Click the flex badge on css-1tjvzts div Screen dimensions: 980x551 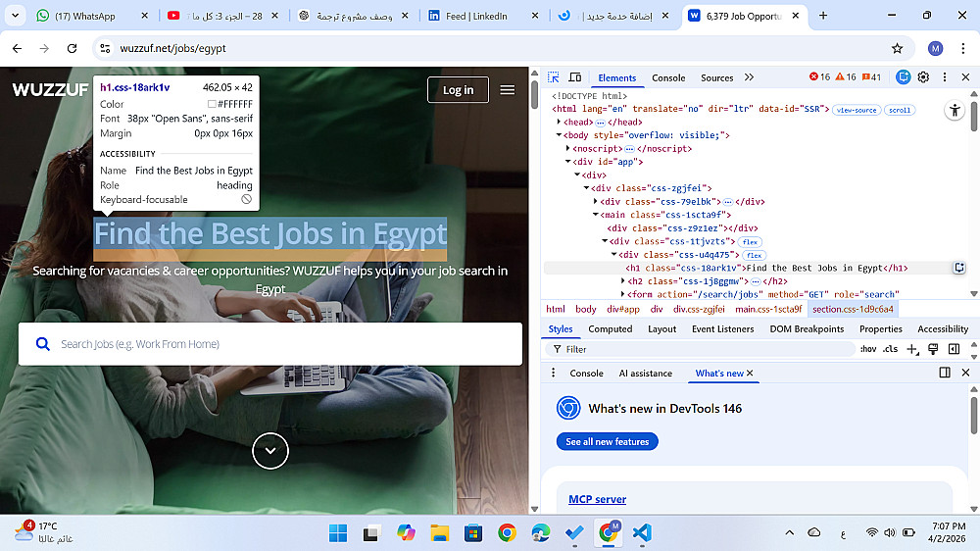[x=750, y=242]
